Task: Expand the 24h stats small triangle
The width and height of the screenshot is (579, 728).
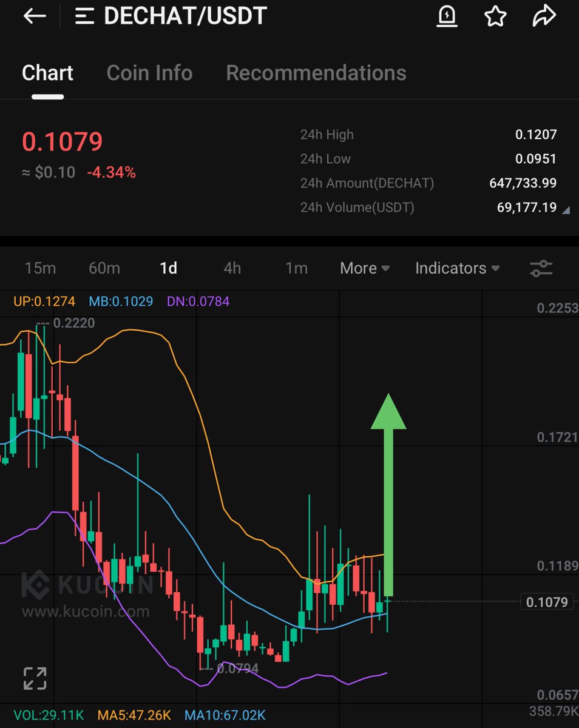Action: point(566,211)
